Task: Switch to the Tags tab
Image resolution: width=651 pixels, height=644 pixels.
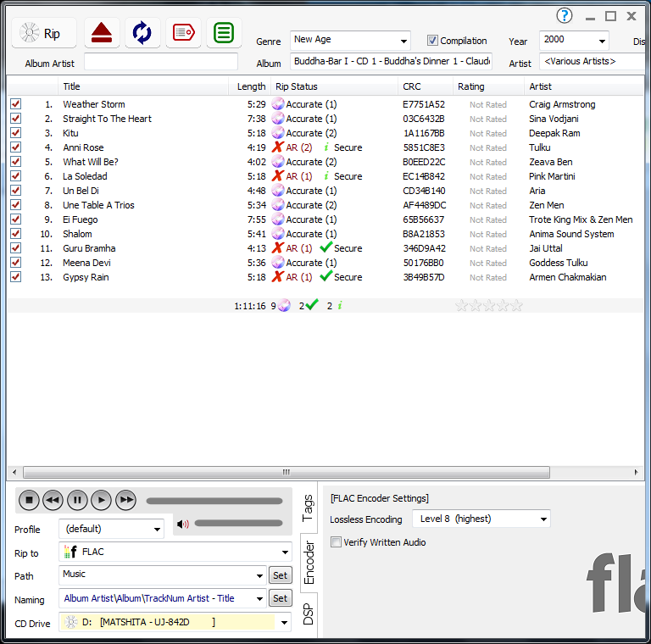Action: click(308, 508)
